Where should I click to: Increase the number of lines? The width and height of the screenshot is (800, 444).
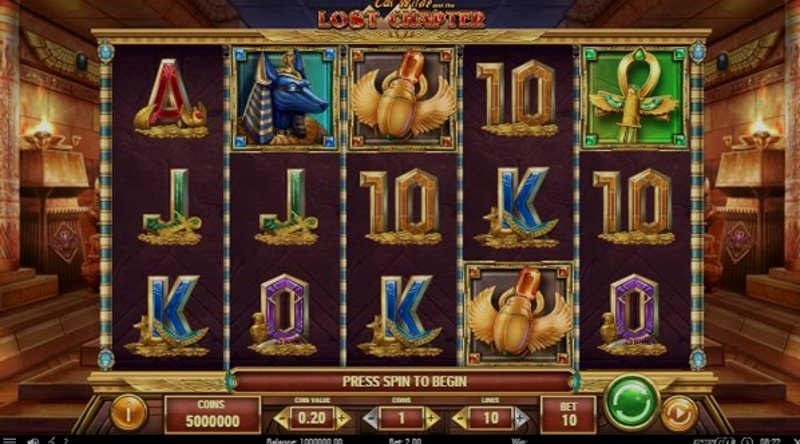pyautogui.click(x=521, y=419)
